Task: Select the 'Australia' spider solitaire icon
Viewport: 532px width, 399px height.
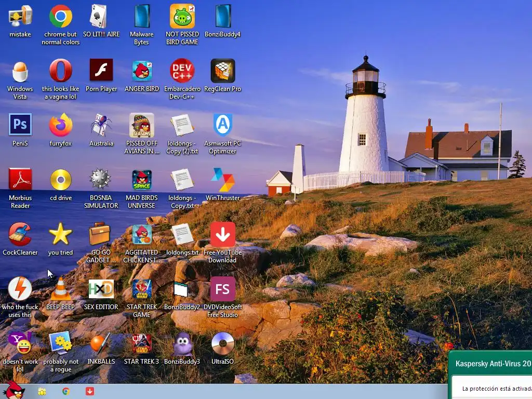Action: 101,125
